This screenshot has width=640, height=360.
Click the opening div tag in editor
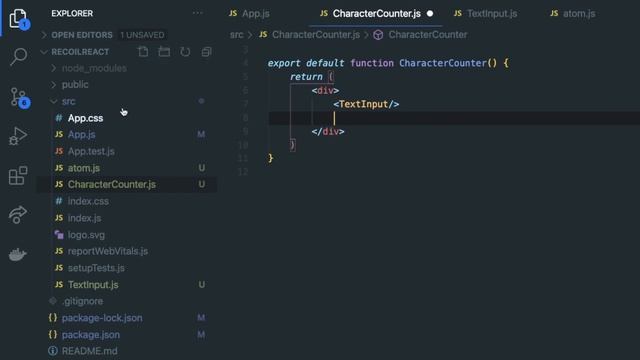[x=325, y=90]
